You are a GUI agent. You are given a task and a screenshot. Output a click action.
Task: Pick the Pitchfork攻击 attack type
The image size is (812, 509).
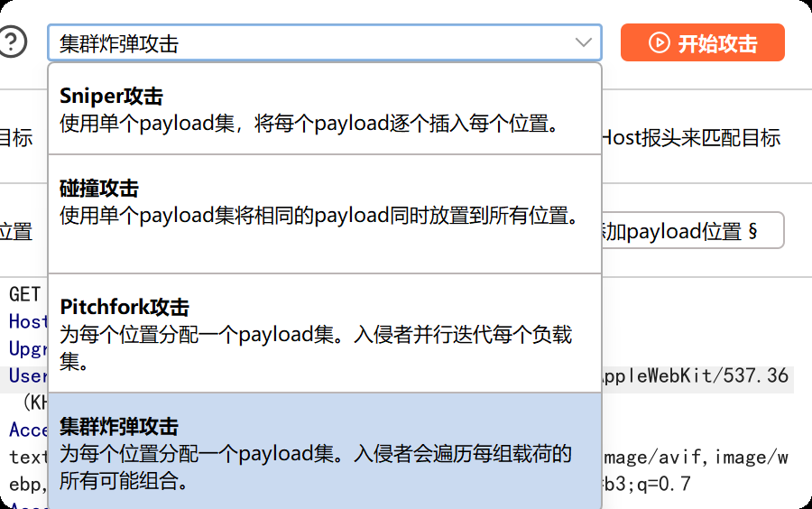point(324,333)
